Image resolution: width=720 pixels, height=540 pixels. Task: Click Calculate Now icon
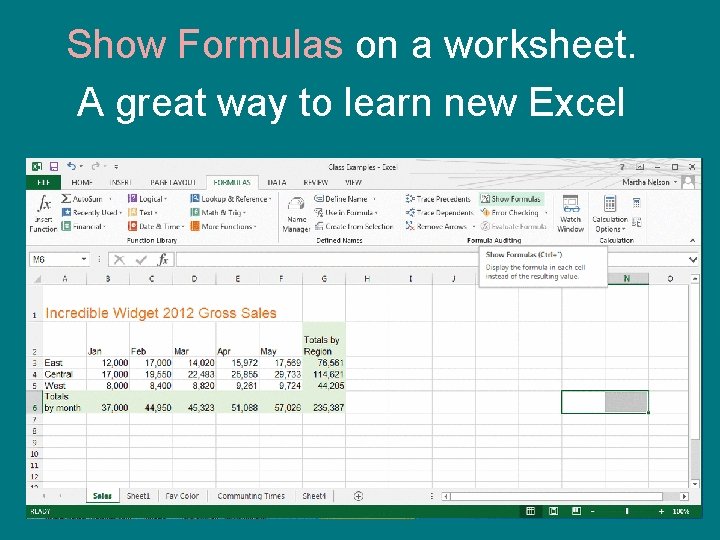(x=636, y=202)
